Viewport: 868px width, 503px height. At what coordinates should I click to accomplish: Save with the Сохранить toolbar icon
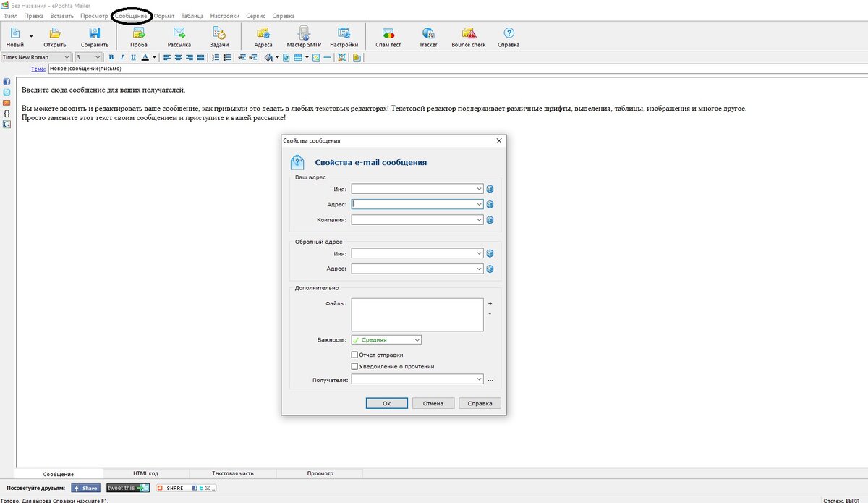(95, 33)
